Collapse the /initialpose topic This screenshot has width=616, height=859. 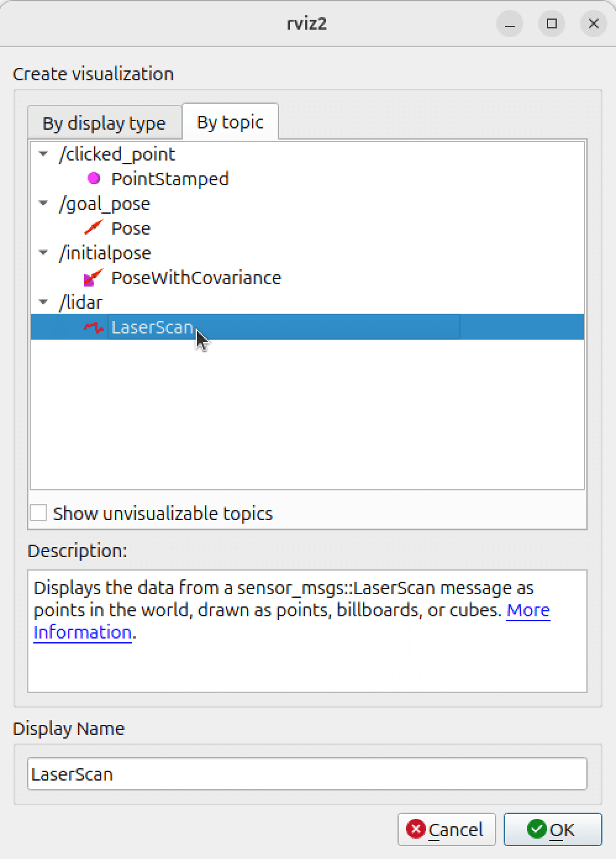43,253
